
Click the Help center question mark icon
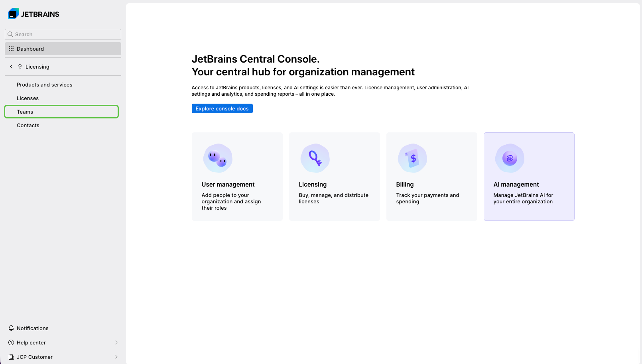[11, 342]
